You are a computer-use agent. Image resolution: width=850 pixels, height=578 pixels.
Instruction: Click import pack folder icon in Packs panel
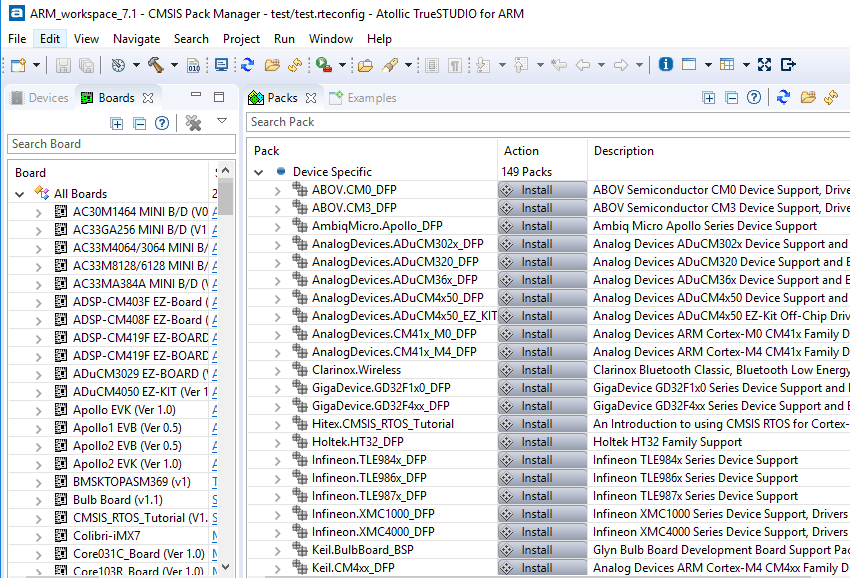[x=808, y=98]
